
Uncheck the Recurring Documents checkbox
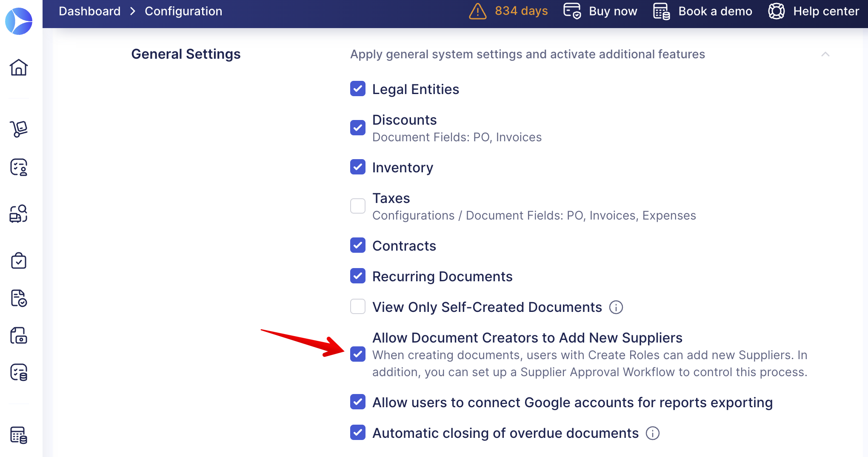pos(358,276)
